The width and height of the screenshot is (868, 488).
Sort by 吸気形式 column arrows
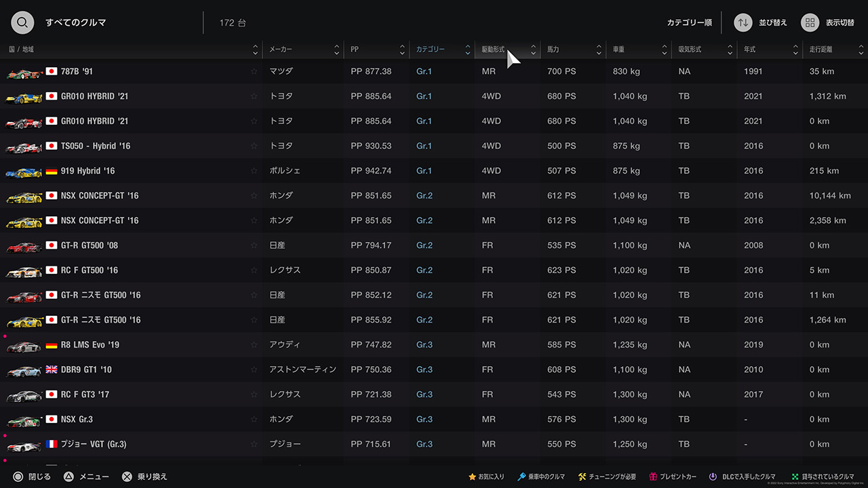click(x=730, y=49)
